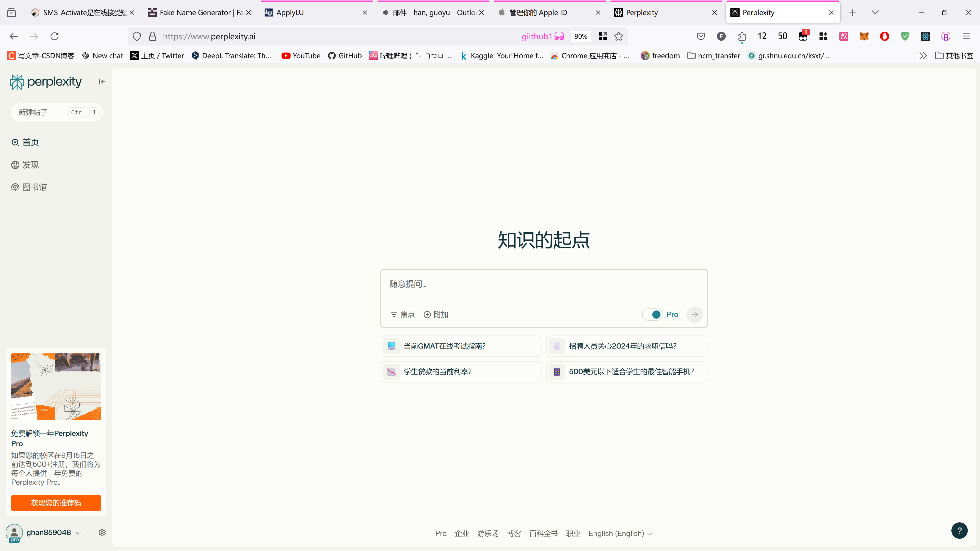Screen dimensions: 980x551
Task: Open the extensions puzzle icon
Action: click(x=741, y=36)
